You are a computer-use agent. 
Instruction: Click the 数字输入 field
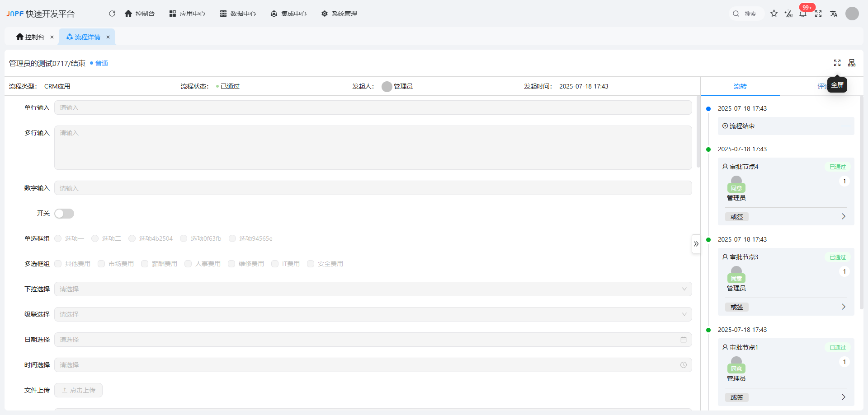pyautogui.click(x=373, y=188)
